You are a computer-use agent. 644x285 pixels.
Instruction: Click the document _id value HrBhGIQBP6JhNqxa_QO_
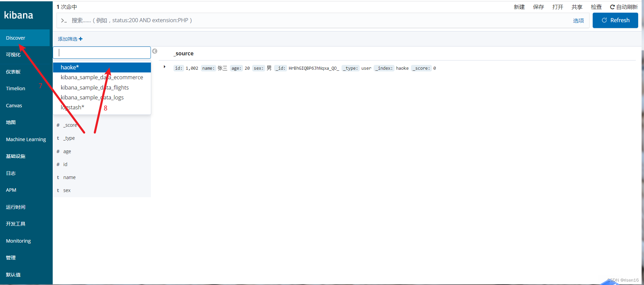(314, 68)
